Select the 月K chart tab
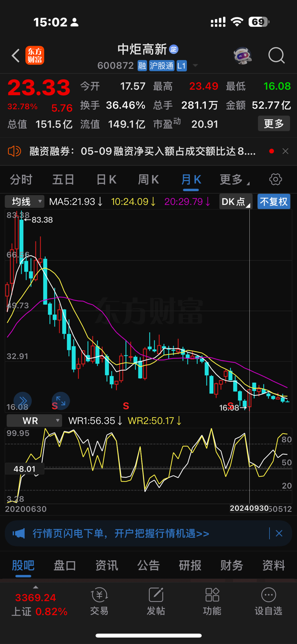 191,179
